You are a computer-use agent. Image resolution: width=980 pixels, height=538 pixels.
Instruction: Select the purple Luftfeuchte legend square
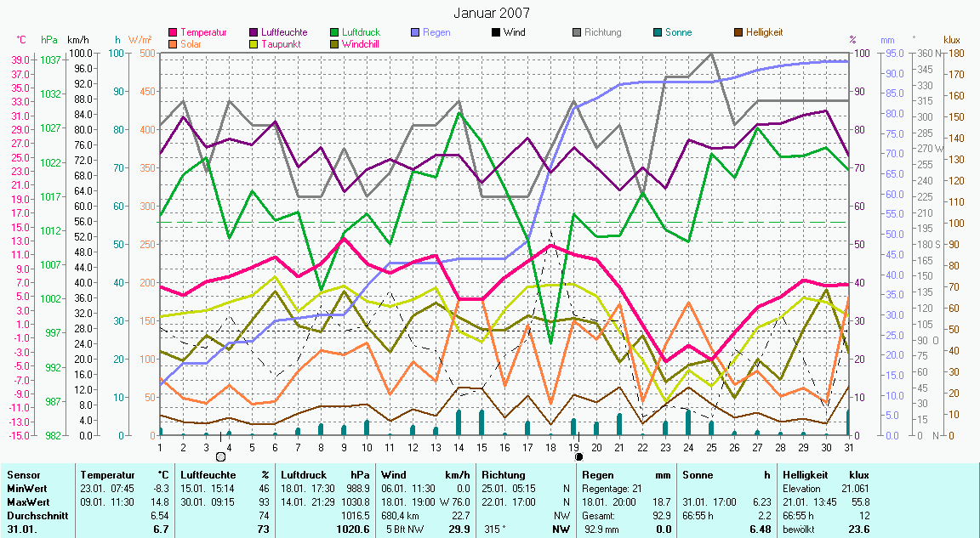[254, 32]
